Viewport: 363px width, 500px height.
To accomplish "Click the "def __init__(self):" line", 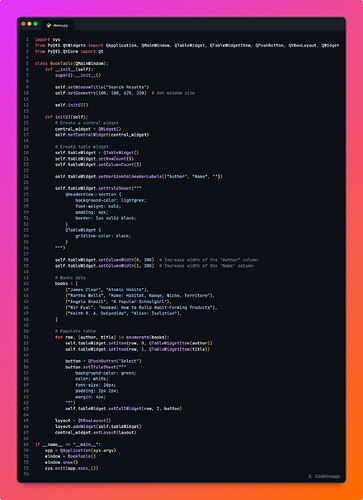I will click(69, 69).
